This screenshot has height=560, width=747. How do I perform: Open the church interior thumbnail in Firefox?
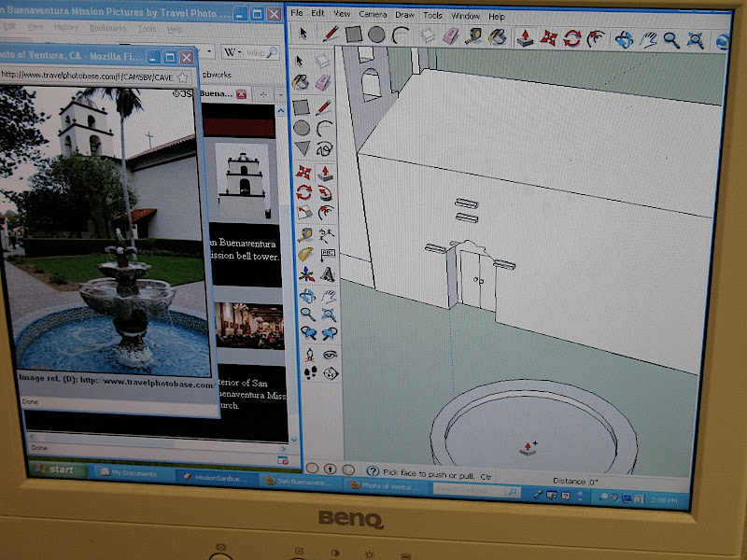tap(249, 326)
